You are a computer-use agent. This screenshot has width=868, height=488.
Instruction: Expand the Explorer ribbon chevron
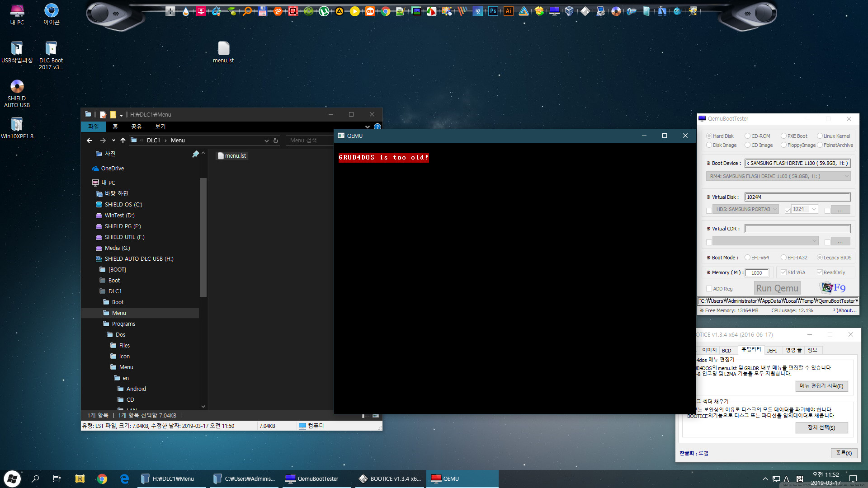pyautogui.click(x=368, y=127)
